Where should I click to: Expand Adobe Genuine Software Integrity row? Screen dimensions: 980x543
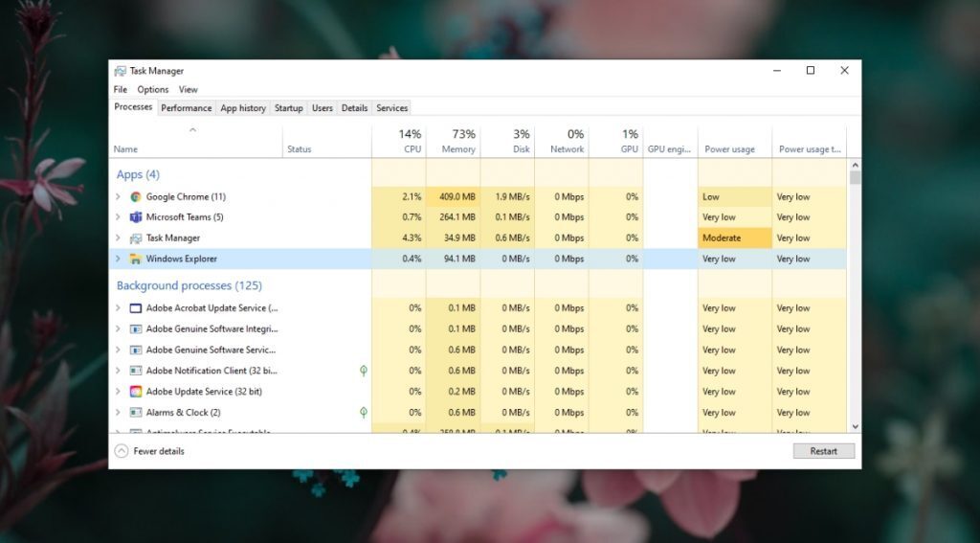click(x=118, y=328)
